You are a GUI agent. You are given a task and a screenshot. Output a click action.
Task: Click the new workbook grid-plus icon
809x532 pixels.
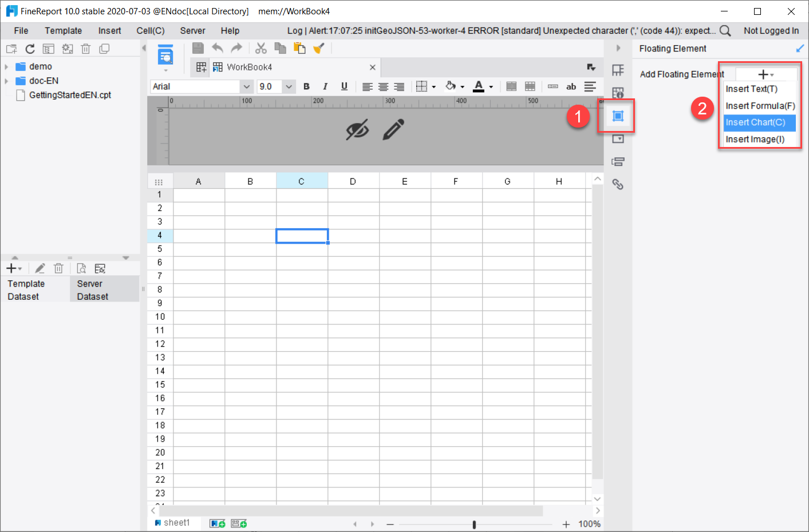(202, 68)
